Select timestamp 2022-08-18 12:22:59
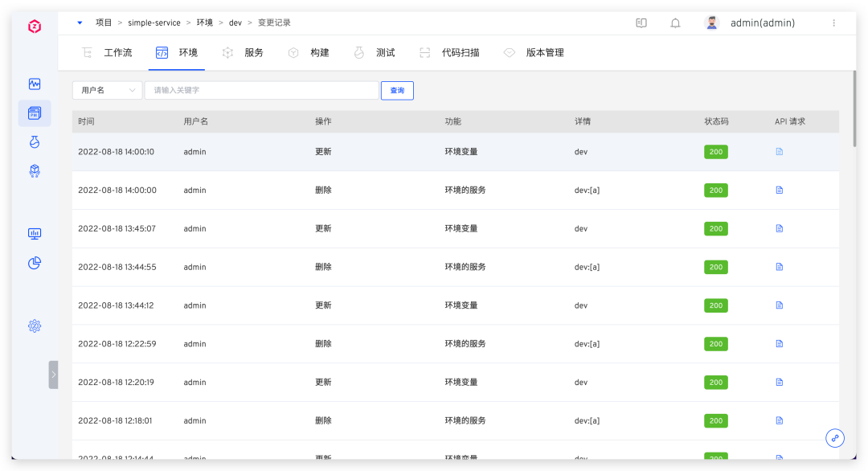Image resolution: width=868 pixels, height=471 pixels. [117, 344]
